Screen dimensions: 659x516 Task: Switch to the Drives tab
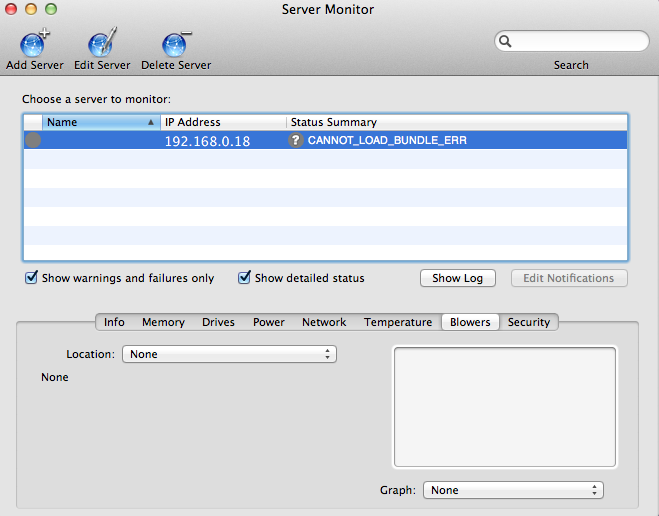tap(218, 322)
